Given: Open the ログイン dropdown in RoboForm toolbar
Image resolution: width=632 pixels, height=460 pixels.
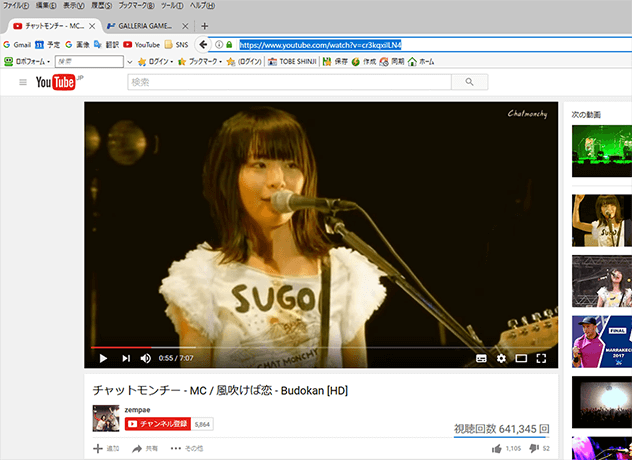Looking at the screenshot, I should click(156, 61).
